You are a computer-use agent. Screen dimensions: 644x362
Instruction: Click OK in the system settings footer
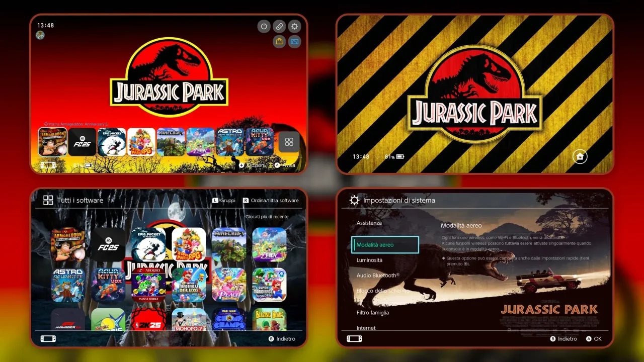[x=594, y=339]
